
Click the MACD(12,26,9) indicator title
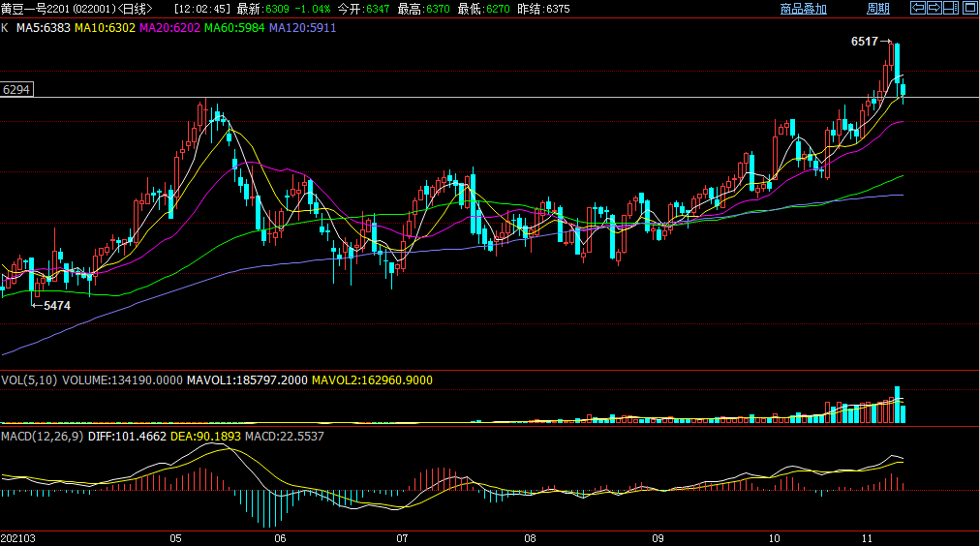(42, 436)
